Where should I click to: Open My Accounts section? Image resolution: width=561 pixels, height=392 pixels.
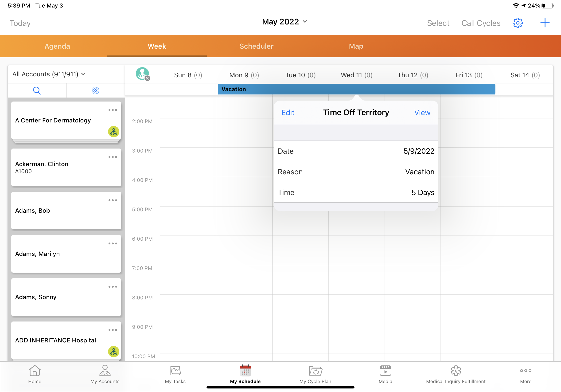105,375
